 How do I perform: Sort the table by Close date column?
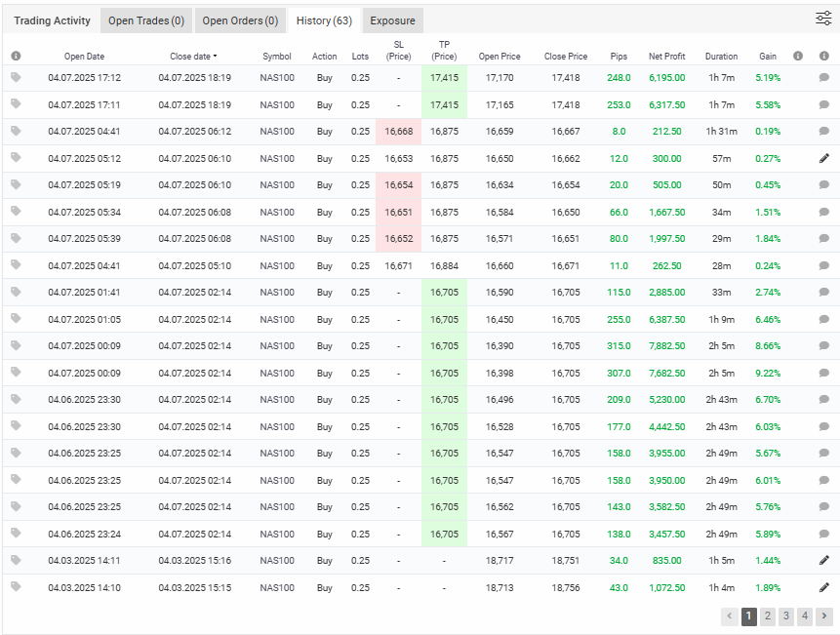click(x=193, y=57)
